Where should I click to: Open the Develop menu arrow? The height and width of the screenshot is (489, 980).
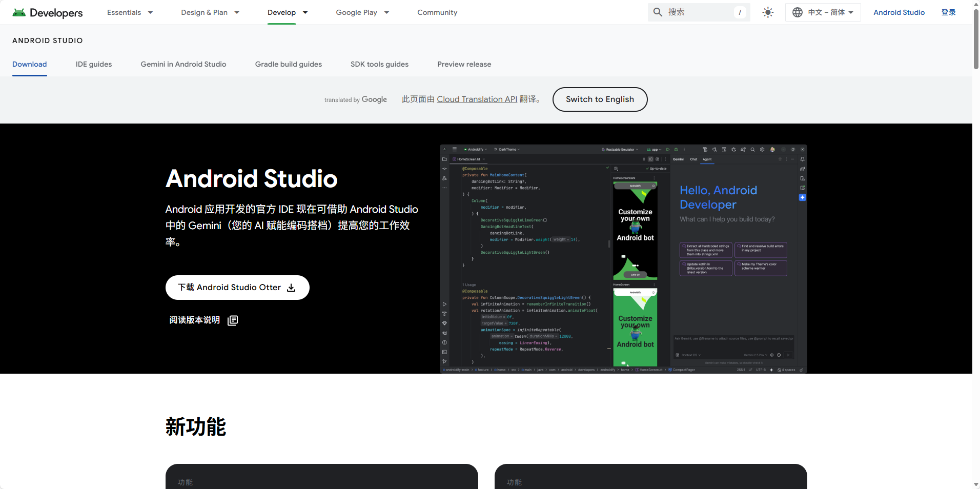pos(305,12)
